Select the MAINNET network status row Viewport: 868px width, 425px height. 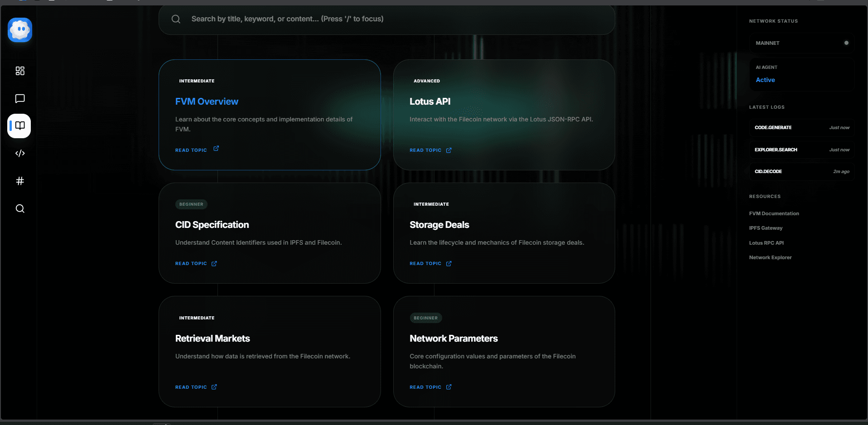pos(801,43)
